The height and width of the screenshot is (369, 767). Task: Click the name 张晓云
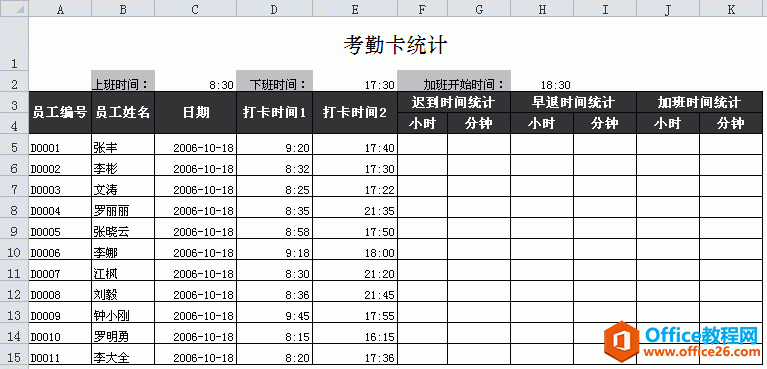123,229
